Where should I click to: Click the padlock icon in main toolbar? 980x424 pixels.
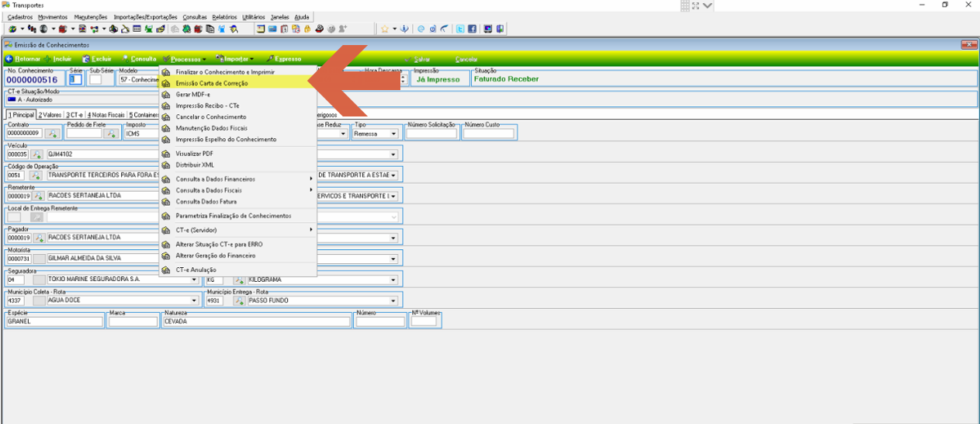tap(307, 29)
